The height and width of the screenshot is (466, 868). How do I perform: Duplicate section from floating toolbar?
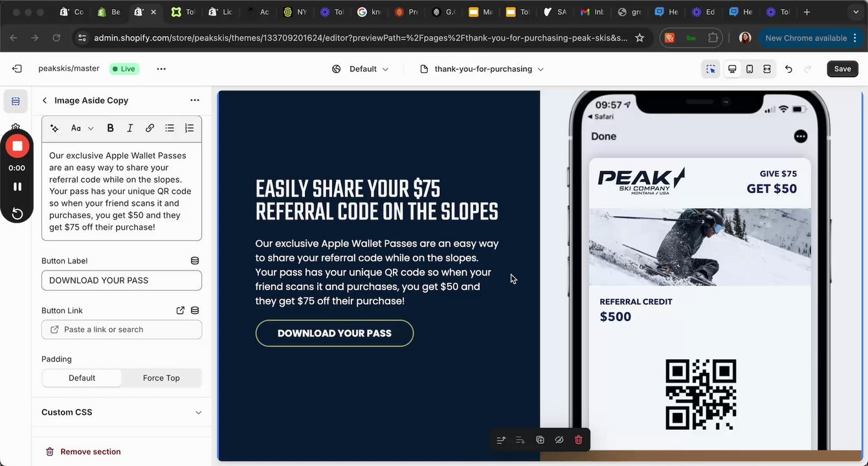tap(540, 440)
